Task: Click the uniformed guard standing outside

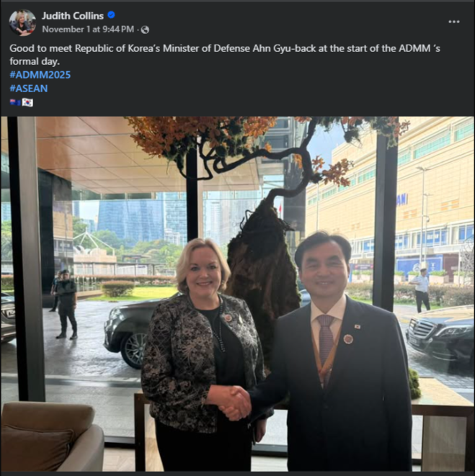Action: coord(66,305)
